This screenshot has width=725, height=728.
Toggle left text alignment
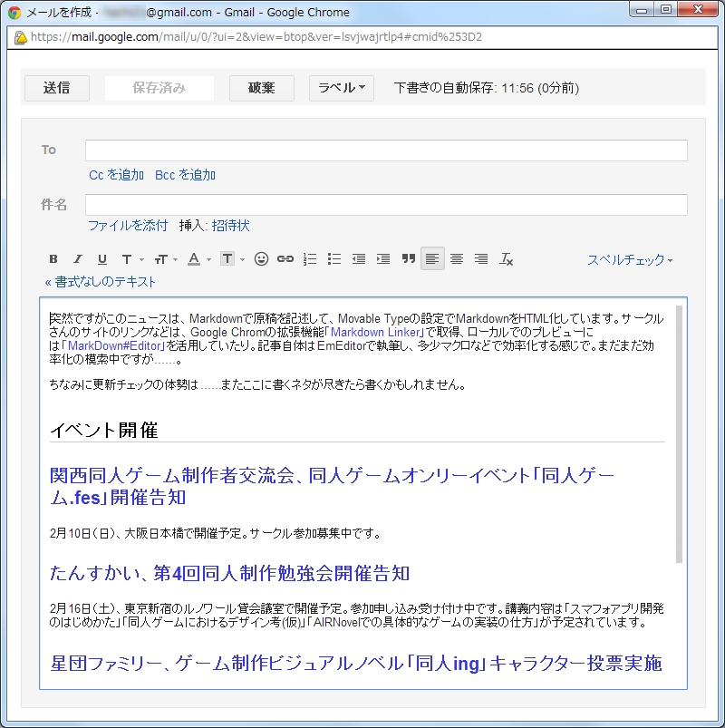point(432,258)
